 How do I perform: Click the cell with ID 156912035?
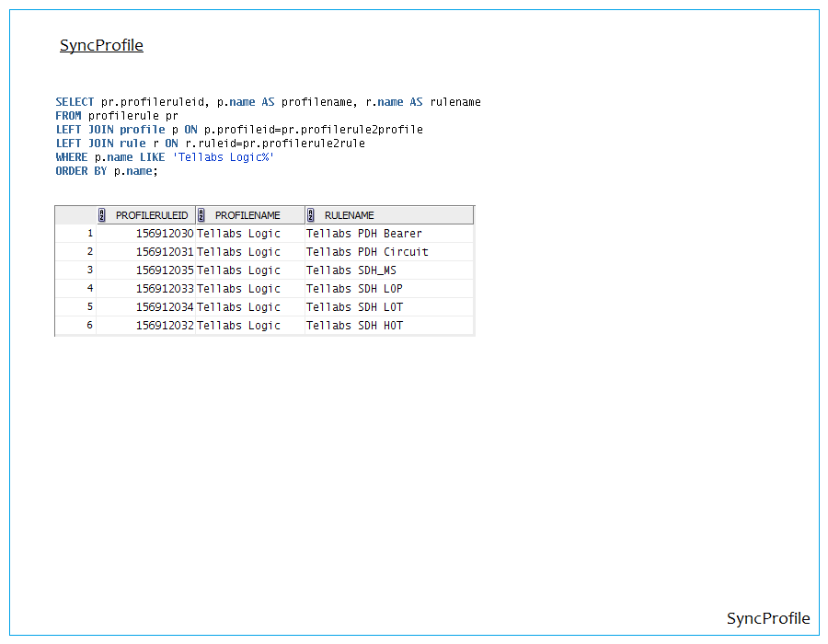click(x=165, y=270)
